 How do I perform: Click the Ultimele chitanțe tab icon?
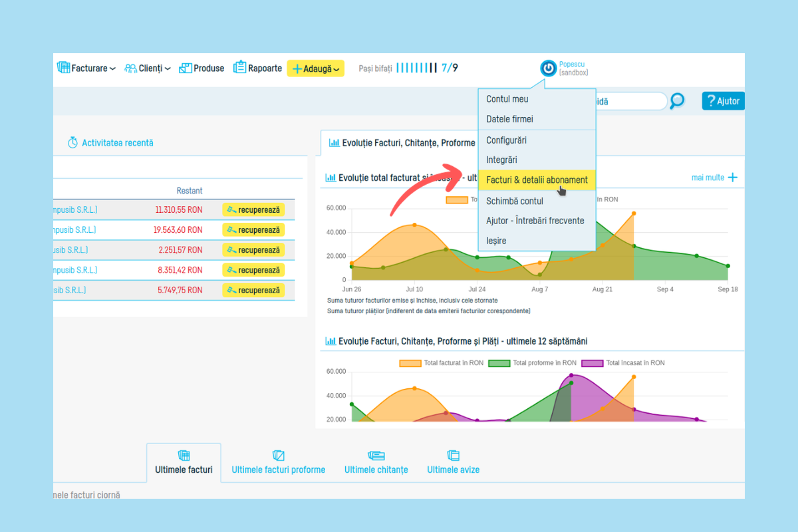coord(376,456)
